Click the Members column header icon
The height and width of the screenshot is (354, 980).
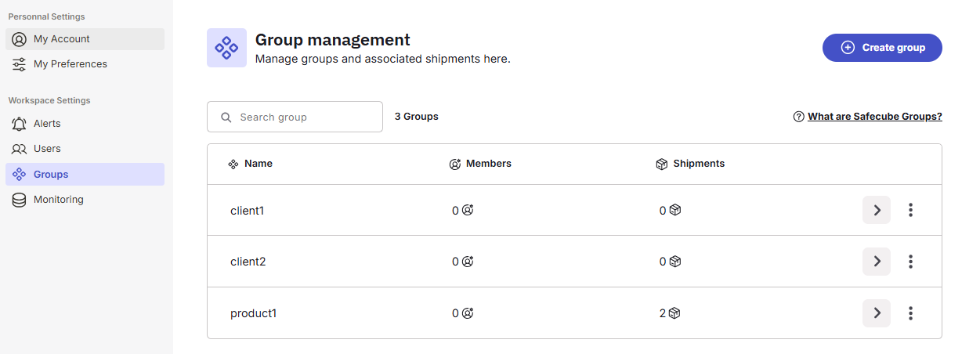pos(455,164)
